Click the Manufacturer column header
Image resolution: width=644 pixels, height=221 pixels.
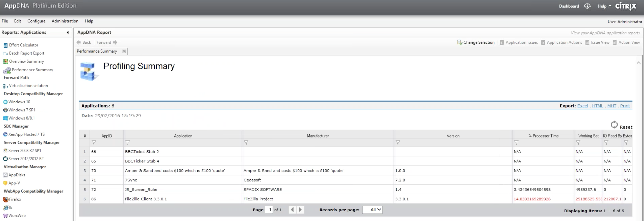point(318,136)
